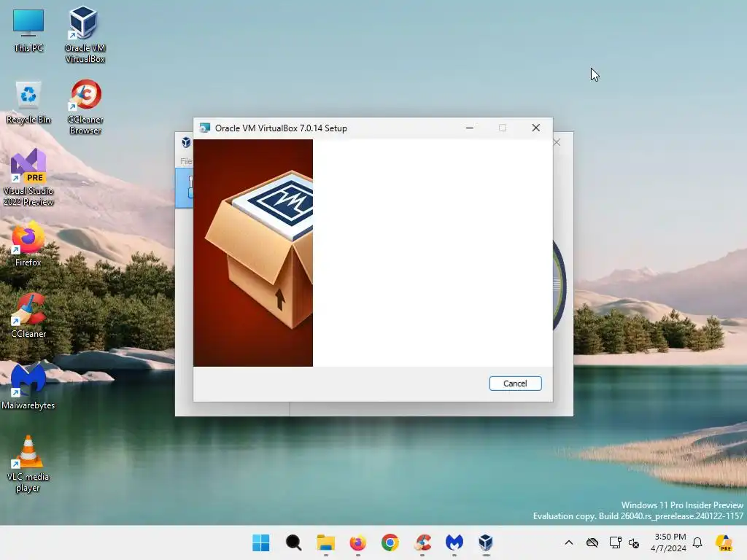Open This PC desktop icon
The height and width of the screenshot is (560, 747).
(28, 31)
